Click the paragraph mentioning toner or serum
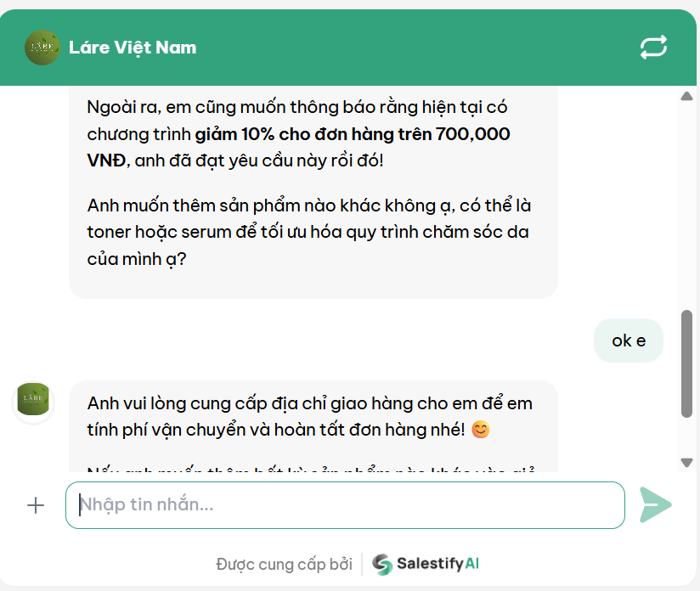This screenshot has height=591, width=700. coord(309,232)
